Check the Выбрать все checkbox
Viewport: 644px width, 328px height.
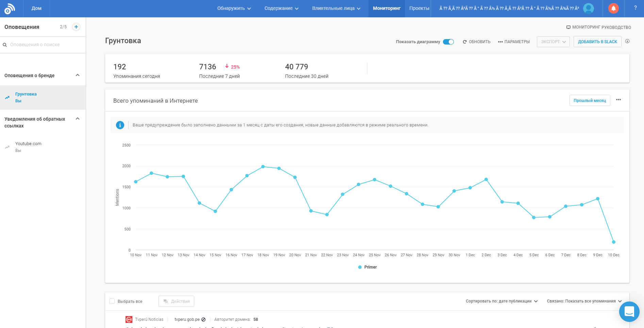pyautogui.click(x=112, y=301)
